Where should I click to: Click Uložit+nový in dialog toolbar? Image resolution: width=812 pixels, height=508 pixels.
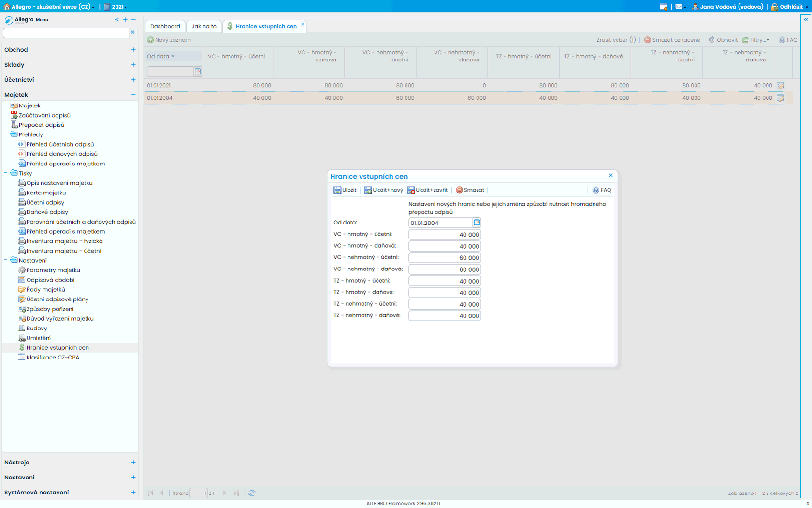(383, 190)
